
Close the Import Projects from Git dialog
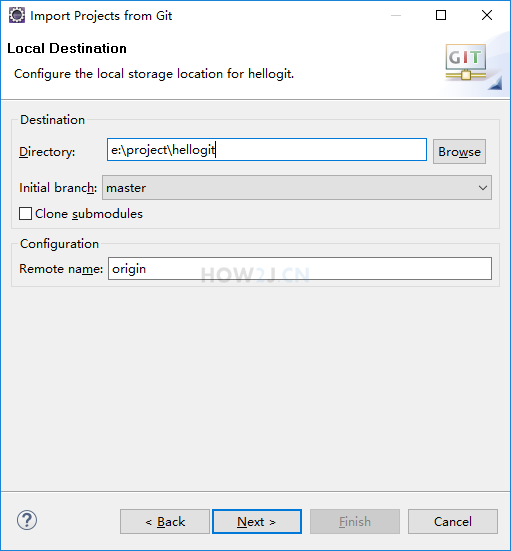tap(487, 15)
